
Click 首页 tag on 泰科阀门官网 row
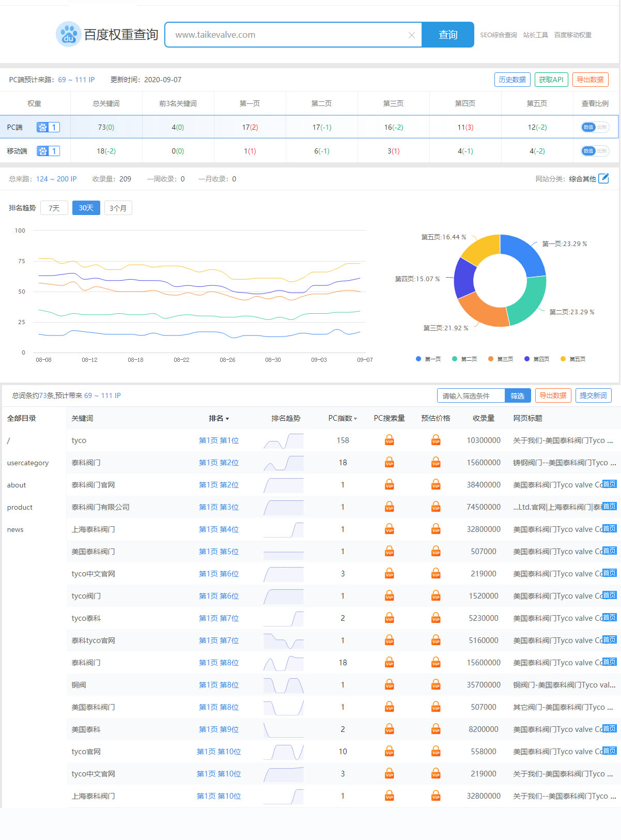tap(610, 484)
